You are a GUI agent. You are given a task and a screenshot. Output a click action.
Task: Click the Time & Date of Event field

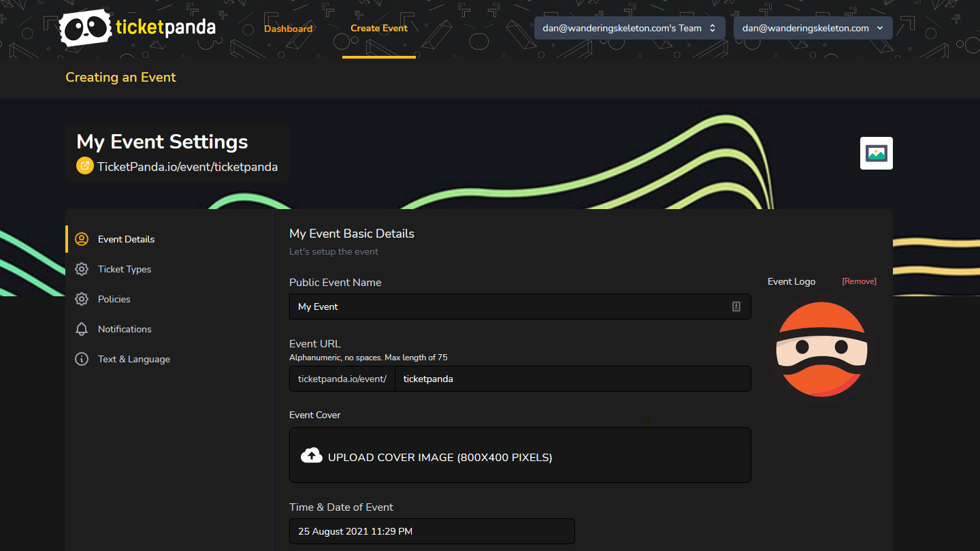click(x=432, y=531)
